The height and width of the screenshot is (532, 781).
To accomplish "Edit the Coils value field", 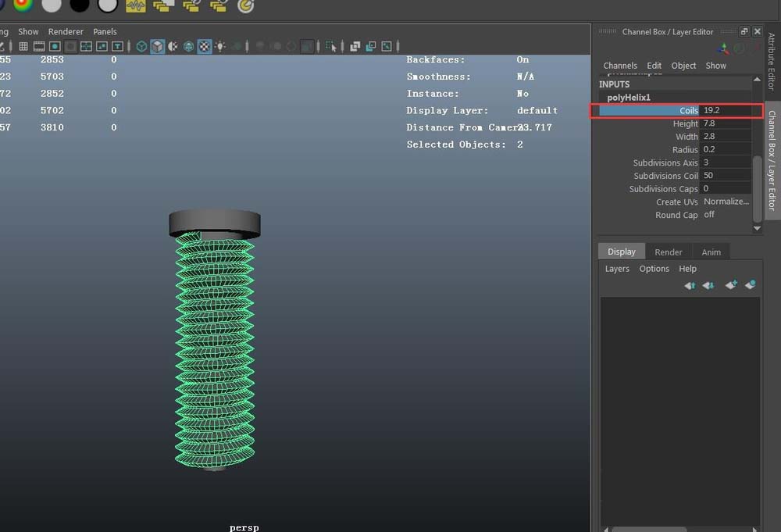I will click(x=726, y=110).
